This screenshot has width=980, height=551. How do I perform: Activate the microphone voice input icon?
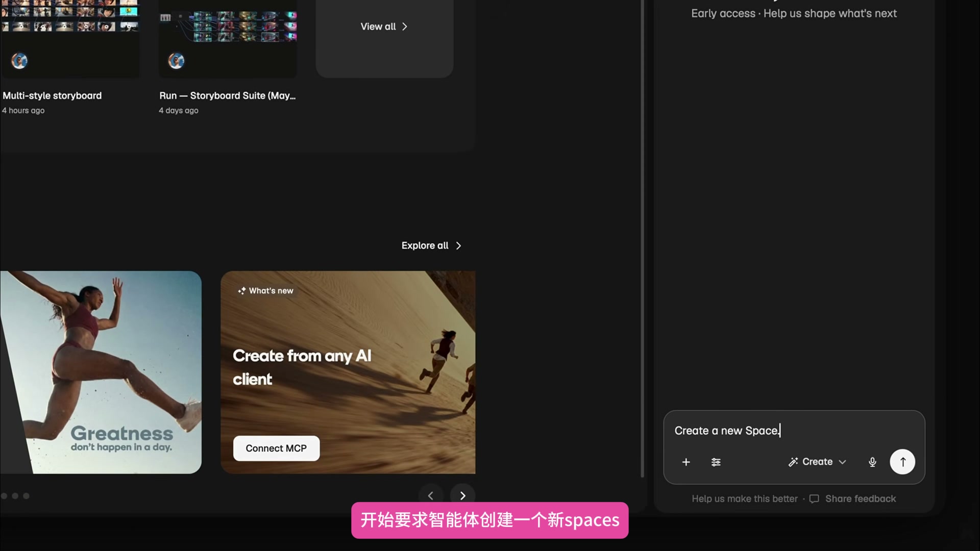pyautogui.click(x=872, y=462)
